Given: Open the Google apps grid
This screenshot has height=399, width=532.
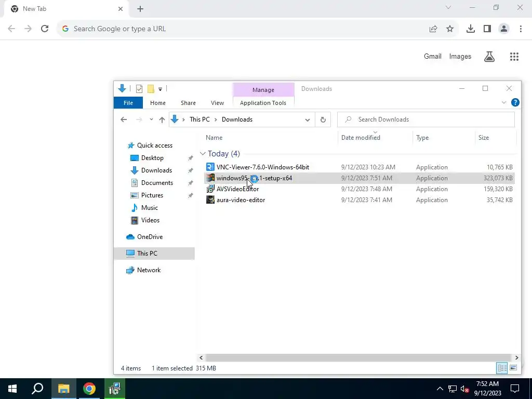Looking at the screenshot, I should click(x=514, y=57).
